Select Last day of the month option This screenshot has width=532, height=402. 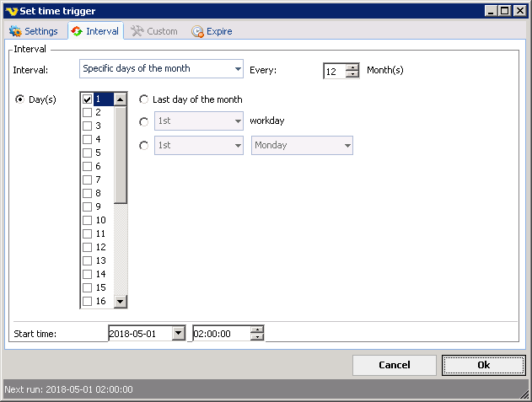pyautogui.click(x=144, y=99)
